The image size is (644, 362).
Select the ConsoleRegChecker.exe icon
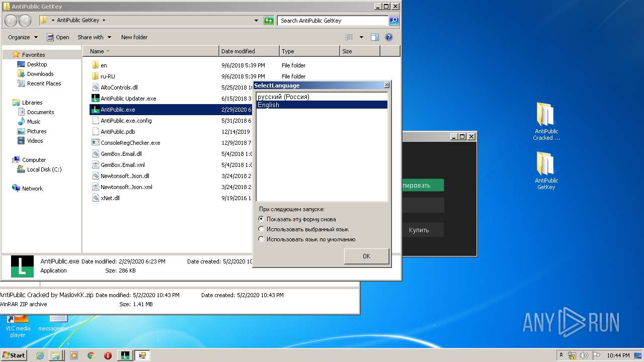(x=96, y=143)
